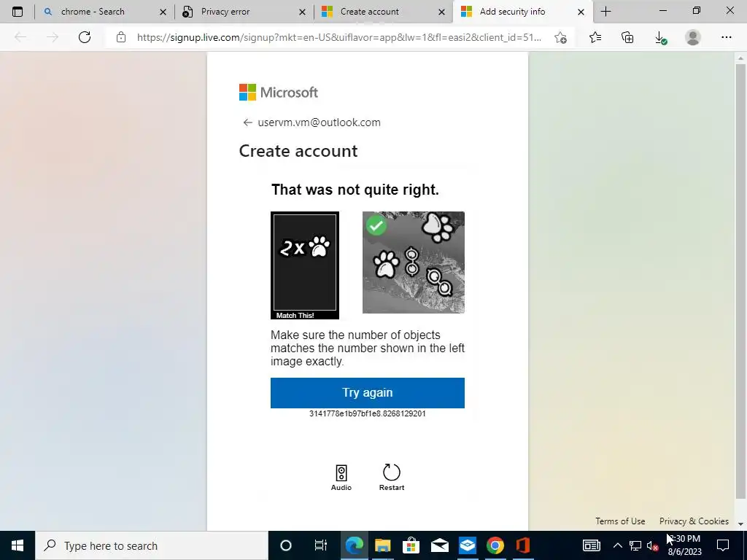
Task: Open the Collections icon in toolbar
Action: tap(627, 37)
